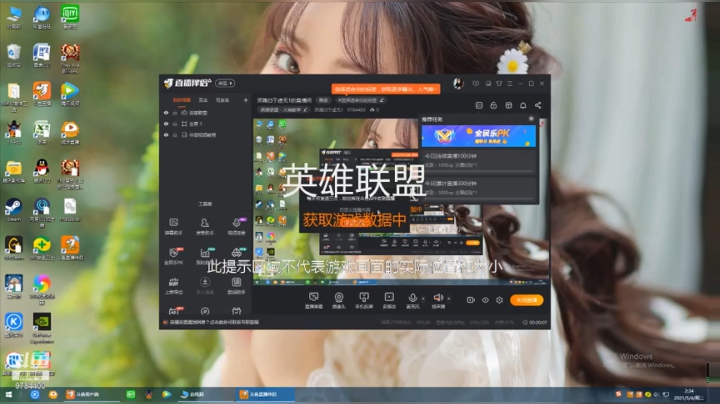Click the 100-minute streaming task progress bar
720x404 pixels.
(x=478, y=172)
